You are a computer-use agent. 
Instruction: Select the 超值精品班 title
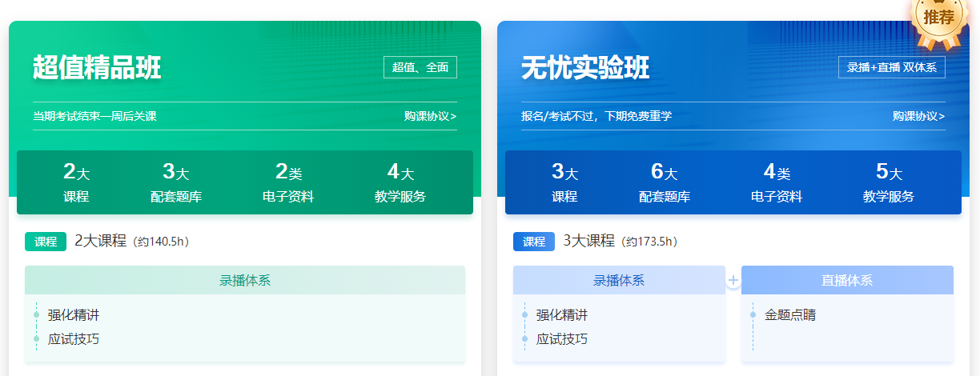[x=97, y=68]
